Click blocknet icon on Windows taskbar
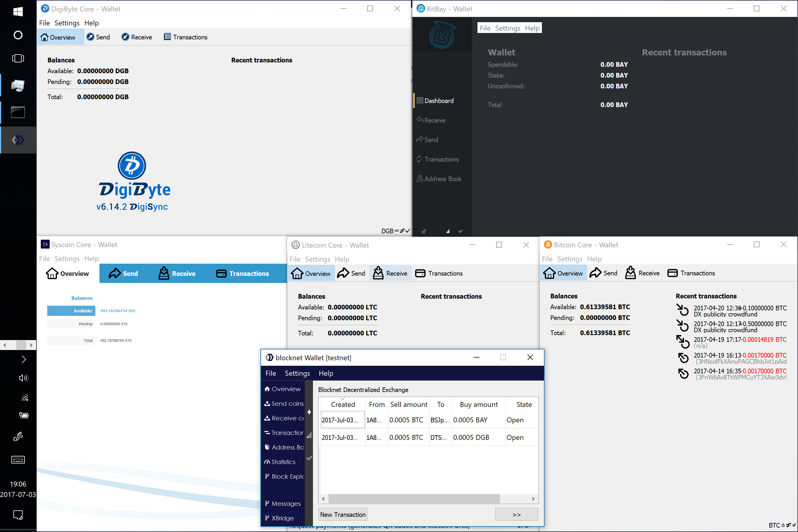The width and height of the screenshot is (798, 532). point(18,140)
